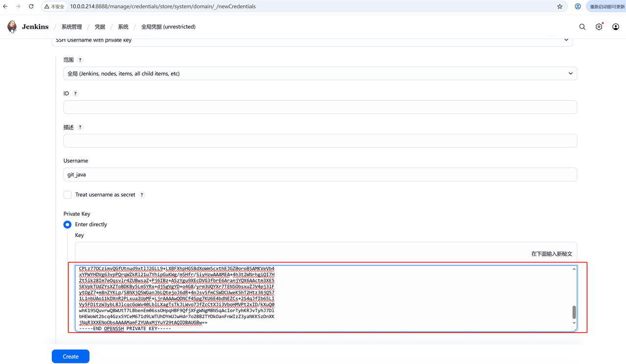The width and height of the screenshot is (626, 364).
Task: Click the Jenkins logo icon
Action: tap(12, 27)
